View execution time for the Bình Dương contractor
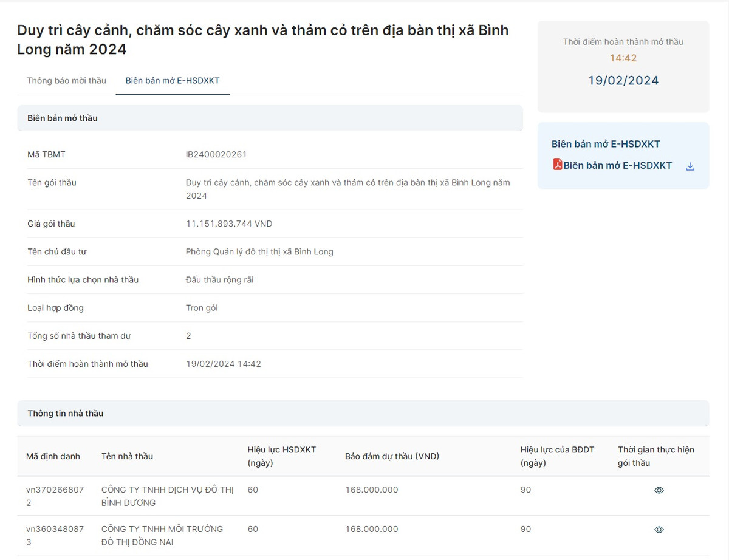 [659, 490]
